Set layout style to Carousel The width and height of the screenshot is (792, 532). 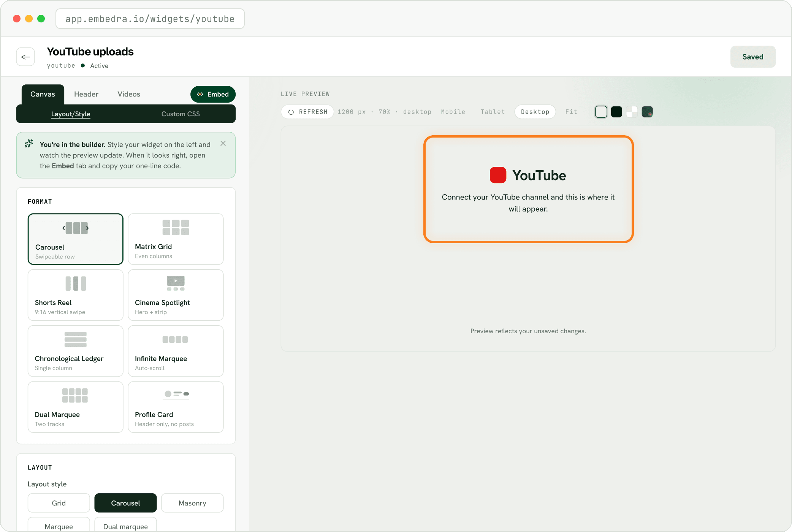125,503
